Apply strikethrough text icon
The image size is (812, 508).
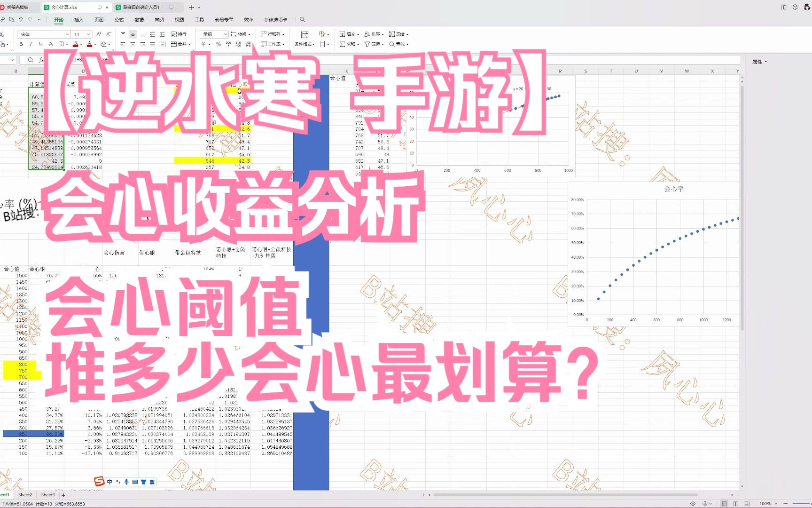point(51,44)
